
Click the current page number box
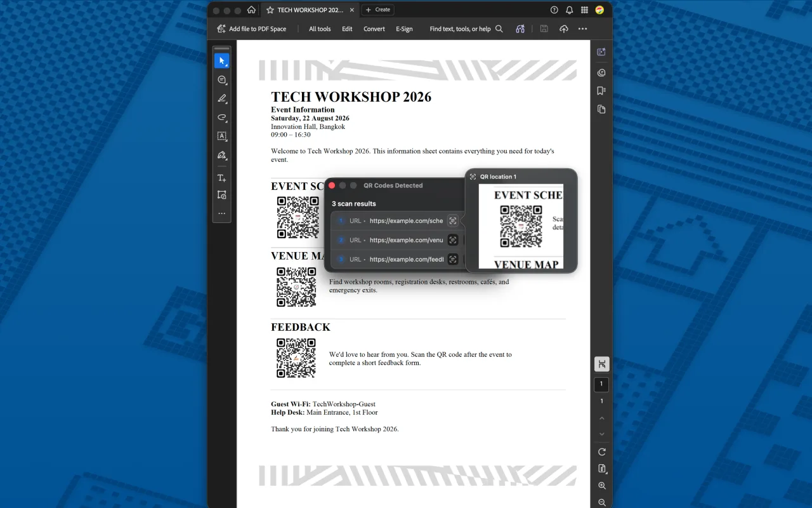pos(601,384)
